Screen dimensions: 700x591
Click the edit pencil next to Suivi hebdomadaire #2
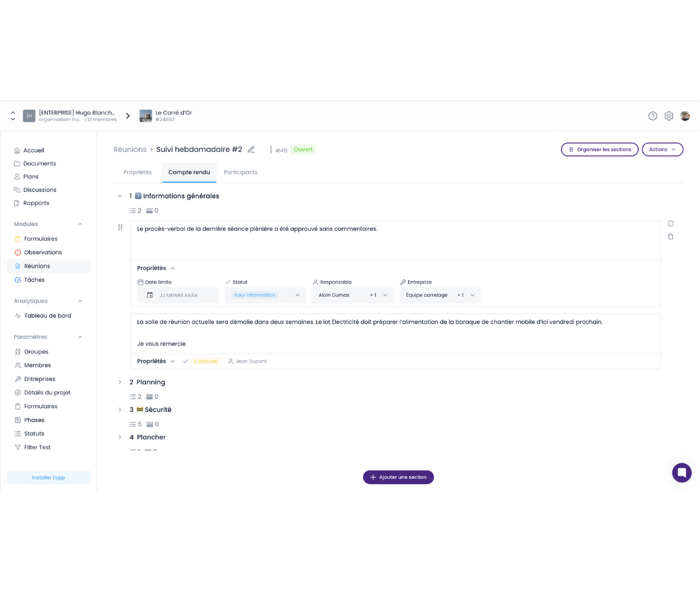tap(252, 150)
